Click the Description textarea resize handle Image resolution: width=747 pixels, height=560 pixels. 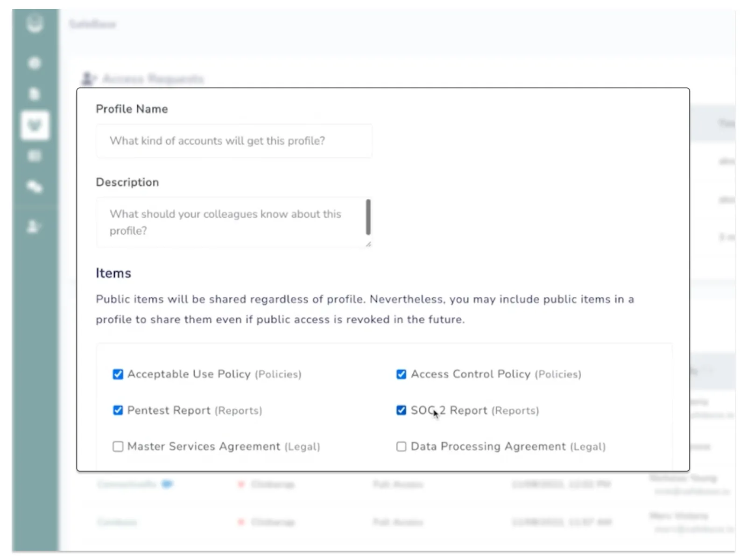point(368,244)
